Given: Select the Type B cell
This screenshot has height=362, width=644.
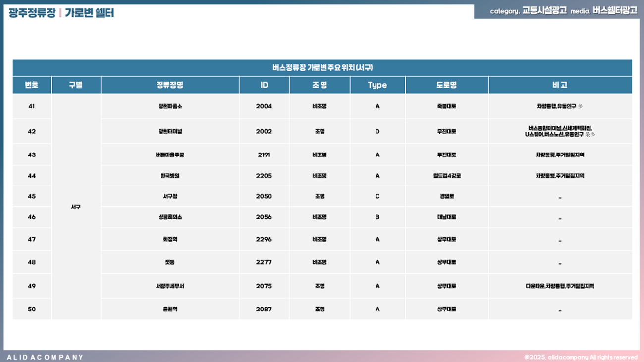Looking at the screenshot, I should [377, 217].
